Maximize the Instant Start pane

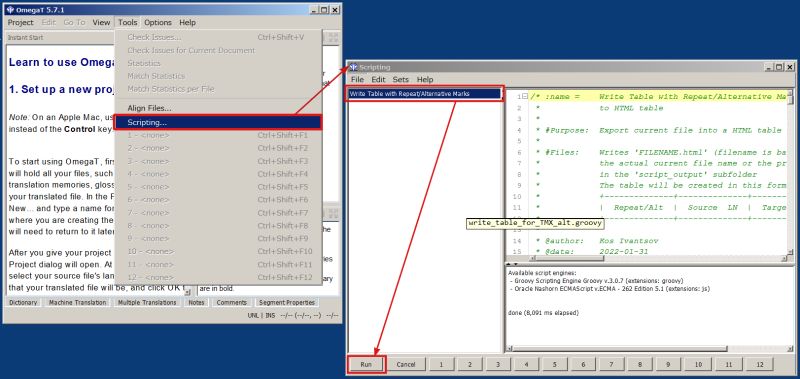pyautogui.click(x=333, y=37)
